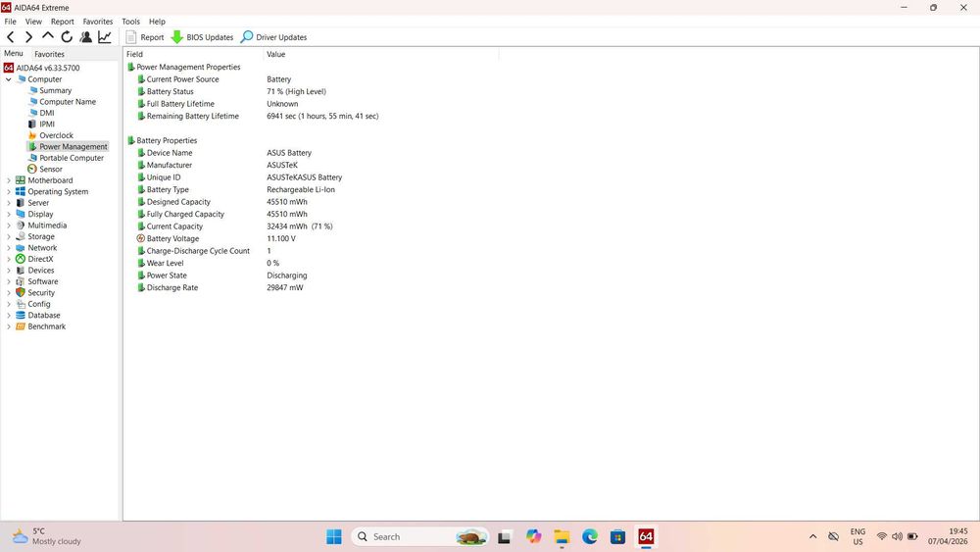Expand the Server node
The image size is (980, 552).
point(8,203)
